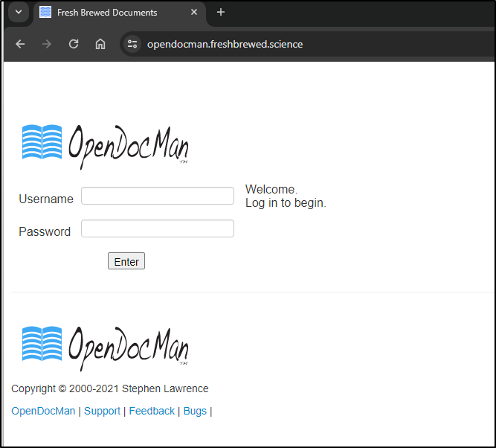Click the address bar URL
This screenshot has height=448, width=496.
pos(225,45)
